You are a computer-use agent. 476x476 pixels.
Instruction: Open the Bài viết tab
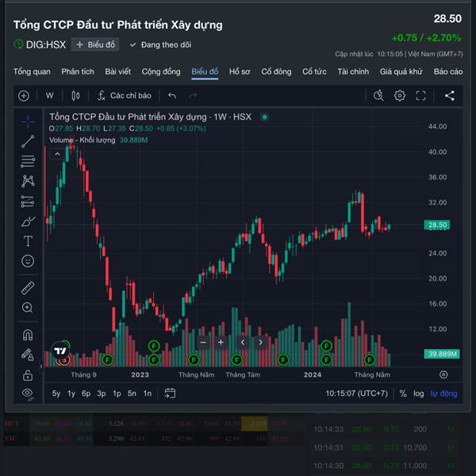(x=117, y=71)
